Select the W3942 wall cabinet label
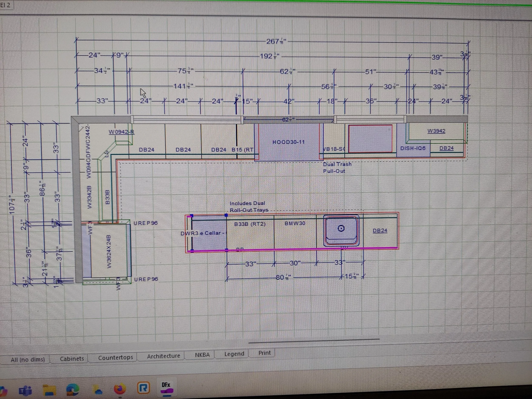 pyautogui.click(x=436, y=131)
